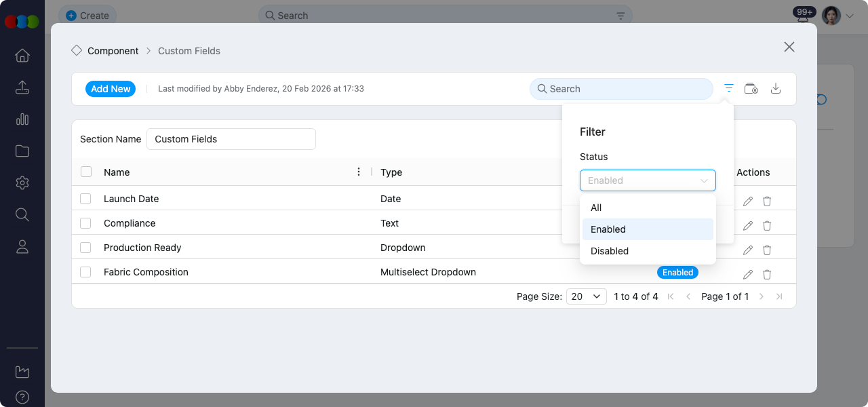
Task: Open the upload icon in sidebar
Action: 22,88
